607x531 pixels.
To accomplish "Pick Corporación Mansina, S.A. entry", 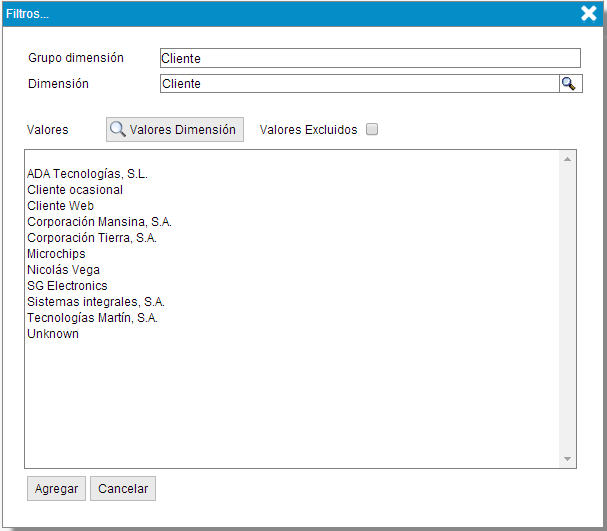I will pyautogui.click(x=99, y=222).
